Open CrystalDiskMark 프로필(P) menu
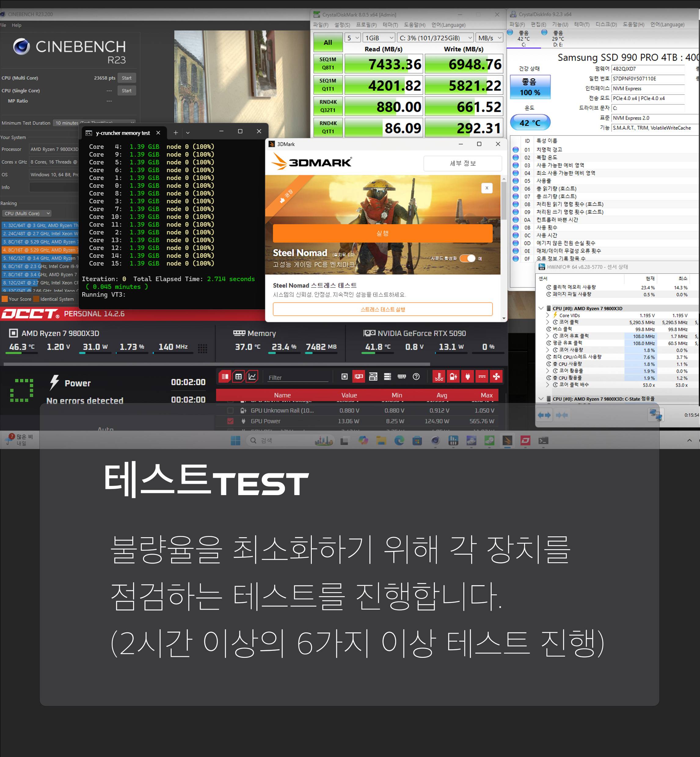Image resolution: width=700 pixels, height=757 pixels. (366, 25)
